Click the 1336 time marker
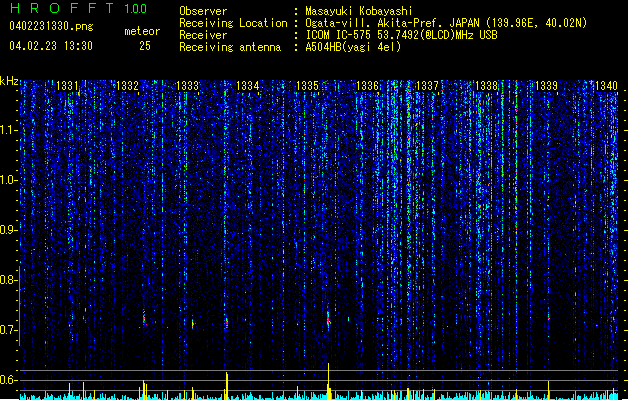Viewport: 629px width, 400px height. [x=367, y=85]
